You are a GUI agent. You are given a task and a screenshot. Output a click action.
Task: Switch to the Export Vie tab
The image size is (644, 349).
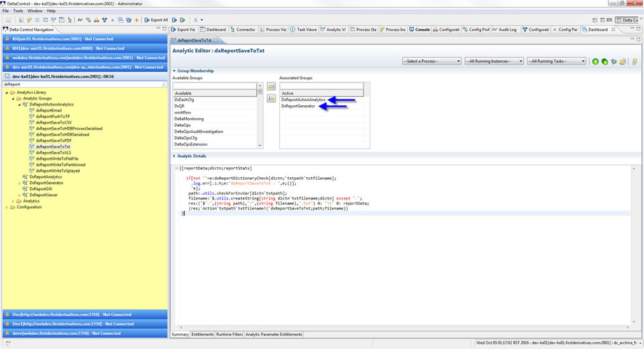(x=183, y=30)
